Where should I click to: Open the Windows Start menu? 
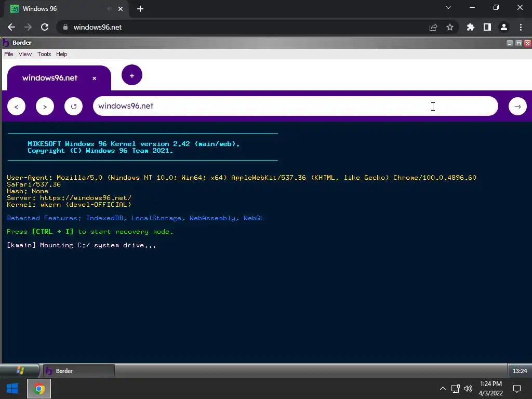pyautogui.click(x=12, y=389)
